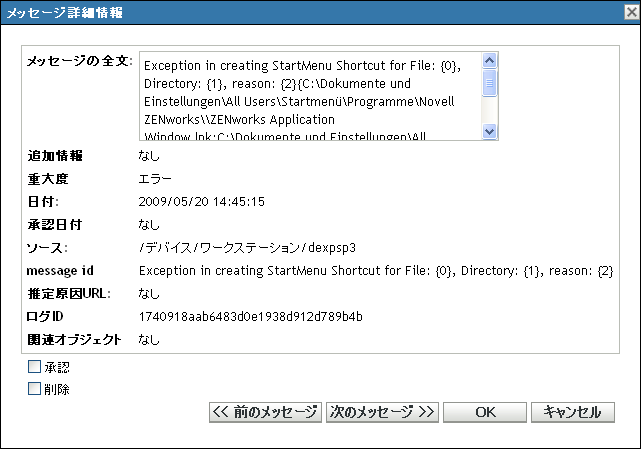Click the 削除 checkbox label text
The height and width of the screenshot is (449, 641).
(57, 388)
